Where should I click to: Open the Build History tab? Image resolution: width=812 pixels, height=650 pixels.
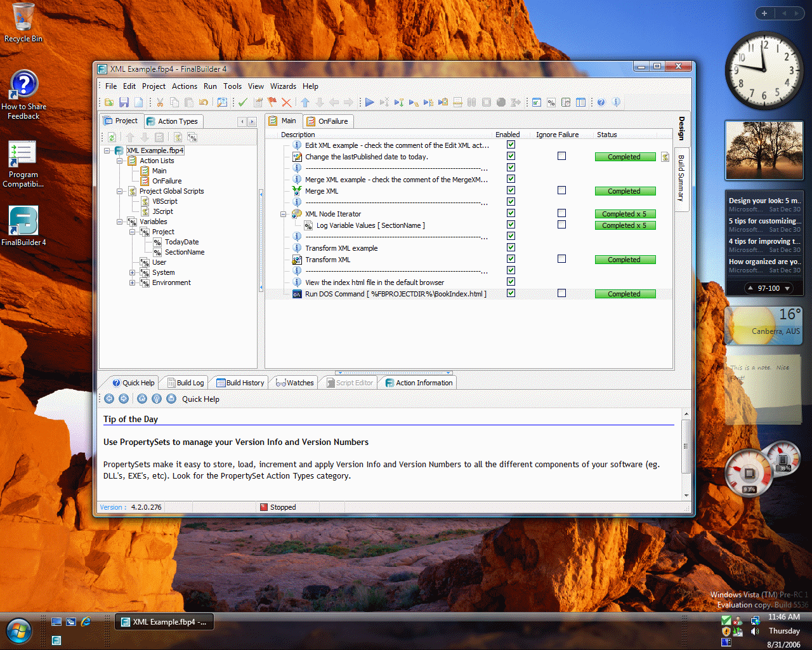point(240,383)
